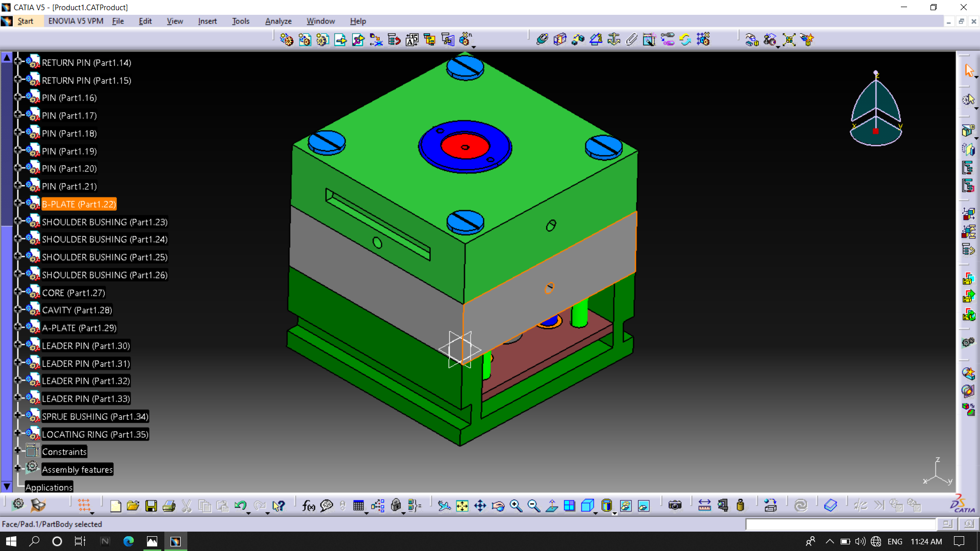
Task: Click the red center of the compass
Action: (875, 131)
